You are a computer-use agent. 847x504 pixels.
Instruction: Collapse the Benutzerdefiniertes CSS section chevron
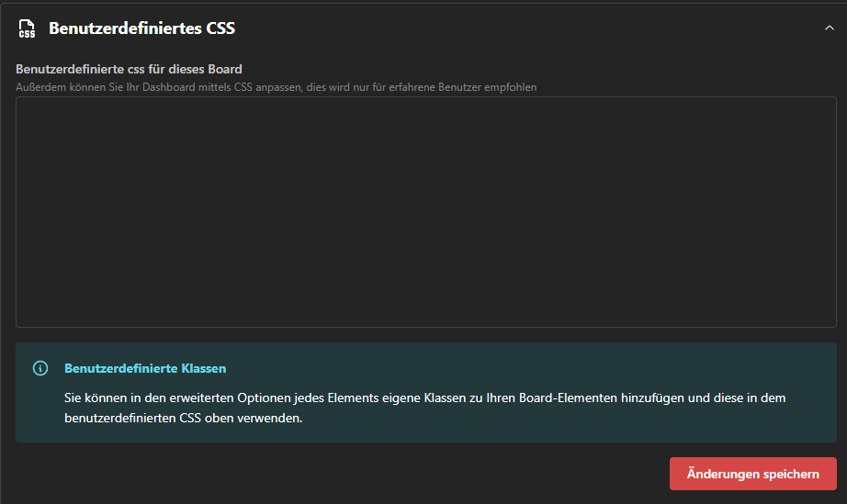(x=829, y=28)
